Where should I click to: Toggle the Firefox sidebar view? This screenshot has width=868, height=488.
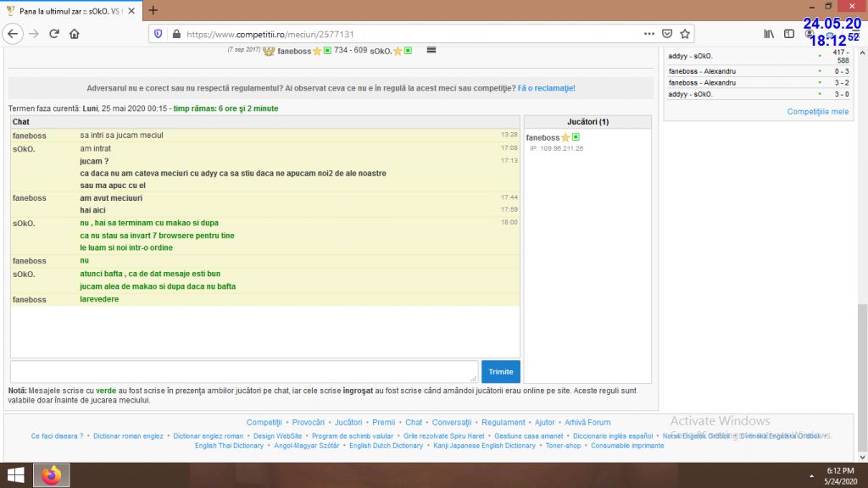789,34
